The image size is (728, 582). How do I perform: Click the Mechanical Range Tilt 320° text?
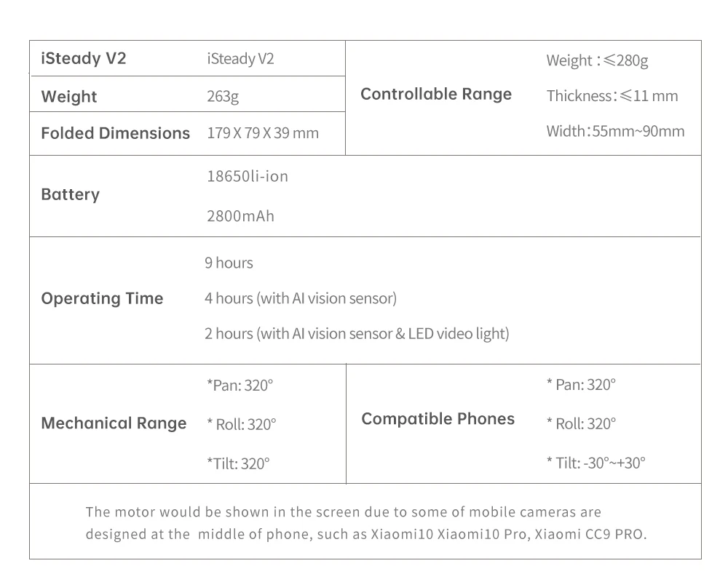click(238, 463)
